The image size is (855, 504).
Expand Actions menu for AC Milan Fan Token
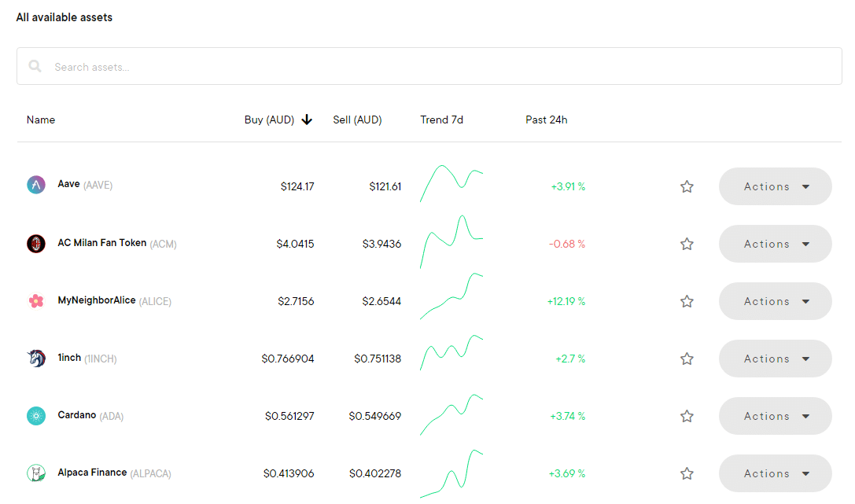tap(776, 244)
